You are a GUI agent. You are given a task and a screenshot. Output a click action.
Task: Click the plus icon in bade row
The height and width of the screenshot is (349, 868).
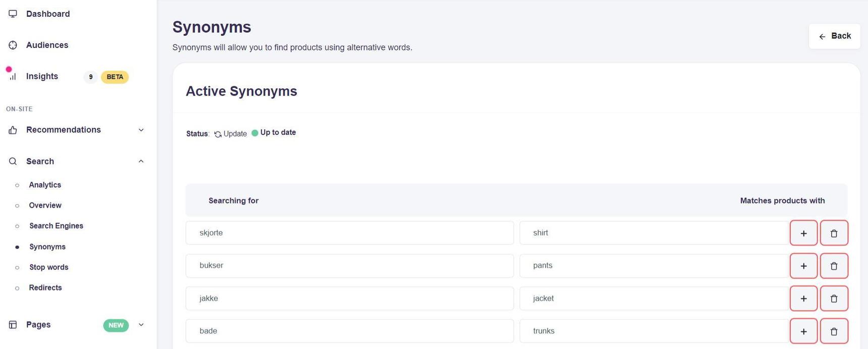click(803, 331)
